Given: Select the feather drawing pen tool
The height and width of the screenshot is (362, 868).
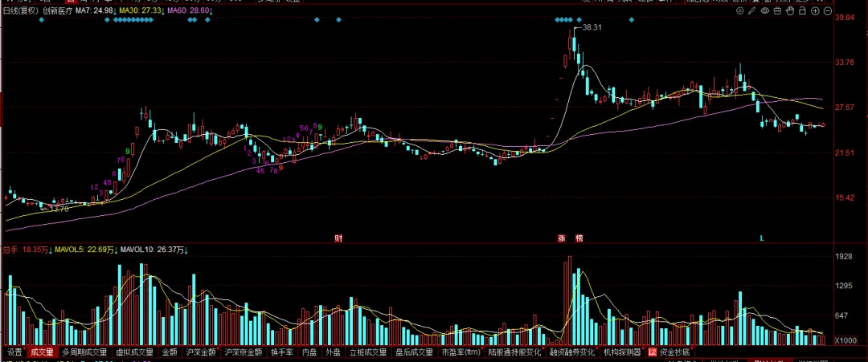Looking at the screenshot, I should pos(751,10).
